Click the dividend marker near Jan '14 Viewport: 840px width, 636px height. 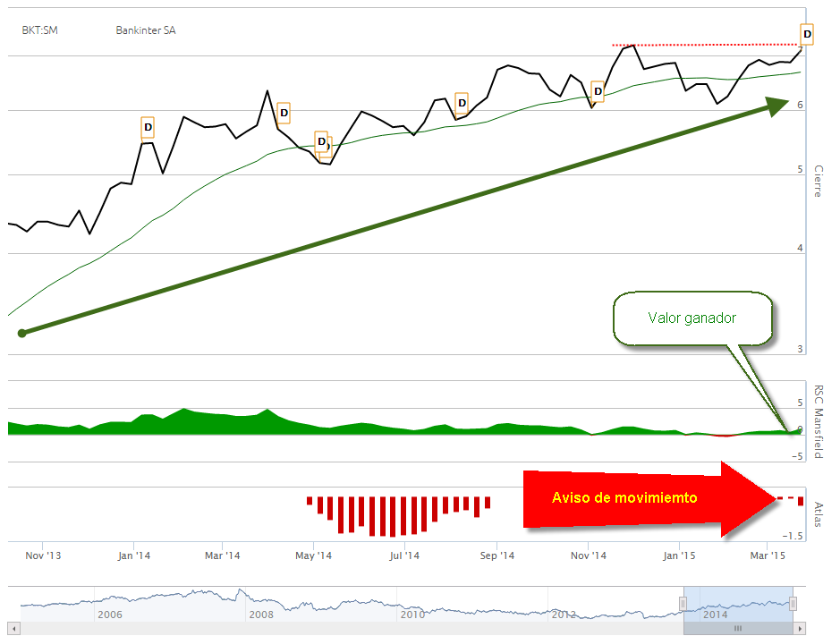pyautogui.click(x=148, y=128)
